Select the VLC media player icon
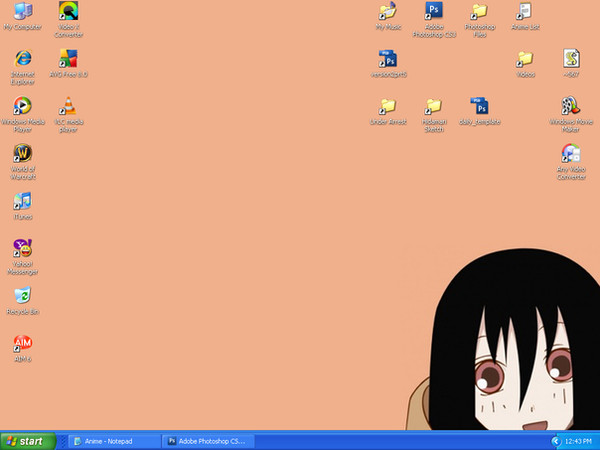The image size is (600, 450). [x=68, y=106]
